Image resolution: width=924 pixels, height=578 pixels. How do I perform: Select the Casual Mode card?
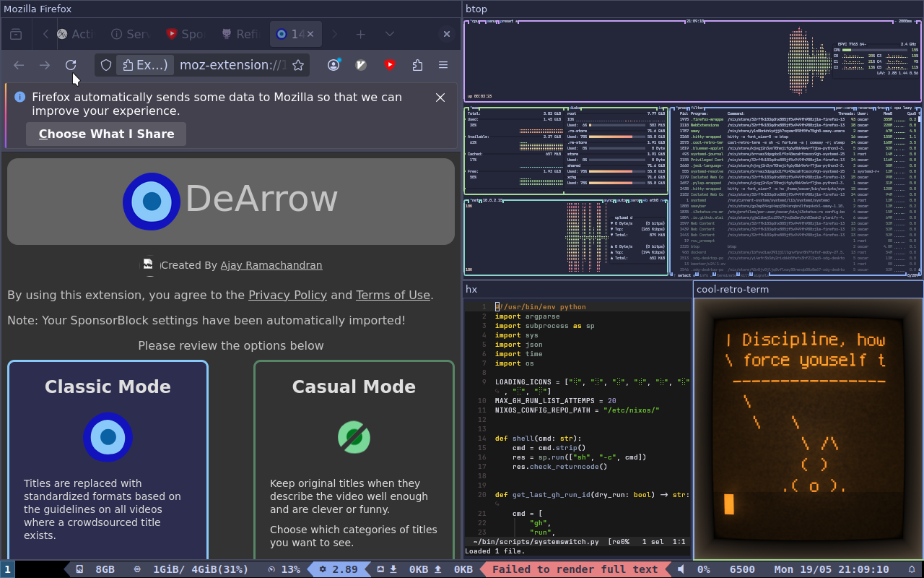point(354,460)
